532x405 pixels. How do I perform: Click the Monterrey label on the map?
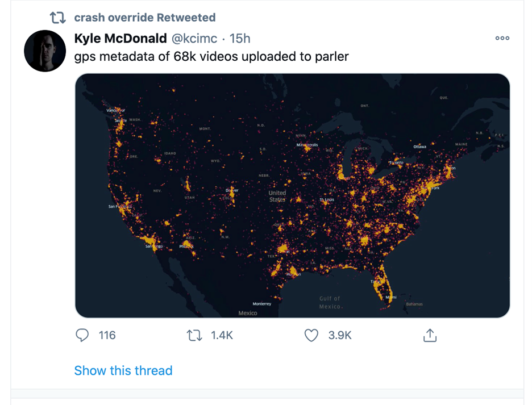262,304
